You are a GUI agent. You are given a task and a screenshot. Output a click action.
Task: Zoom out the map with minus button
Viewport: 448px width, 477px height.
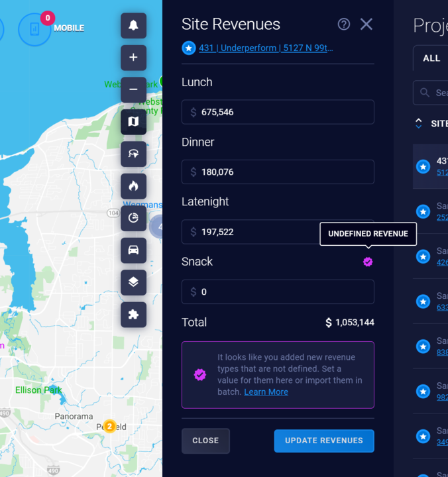pos(133,89)
